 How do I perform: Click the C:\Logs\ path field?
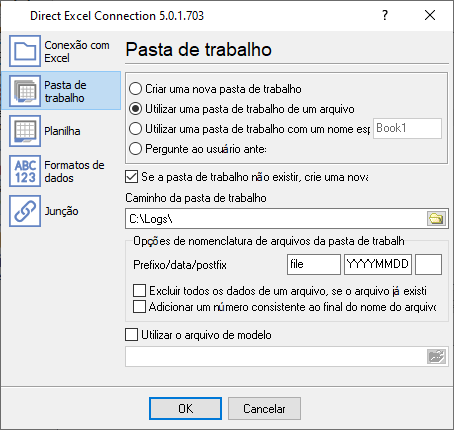pyautogui.click(x=276, y=219)
